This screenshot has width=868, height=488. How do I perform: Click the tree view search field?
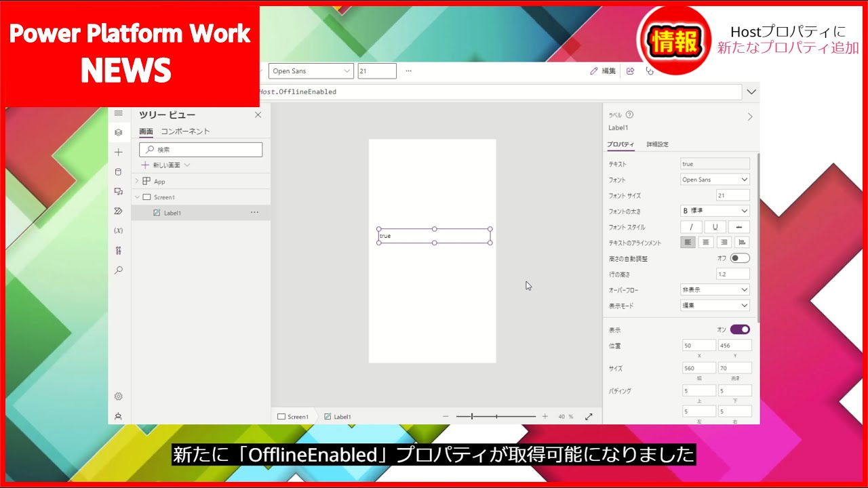click(x=201, y=150)
